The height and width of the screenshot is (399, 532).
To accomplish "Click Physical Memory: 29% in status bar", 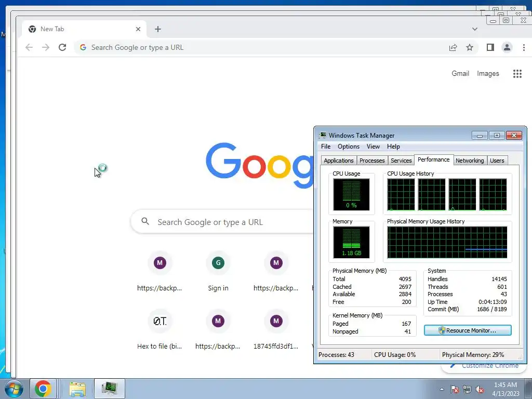I will (x=473, y=355).
